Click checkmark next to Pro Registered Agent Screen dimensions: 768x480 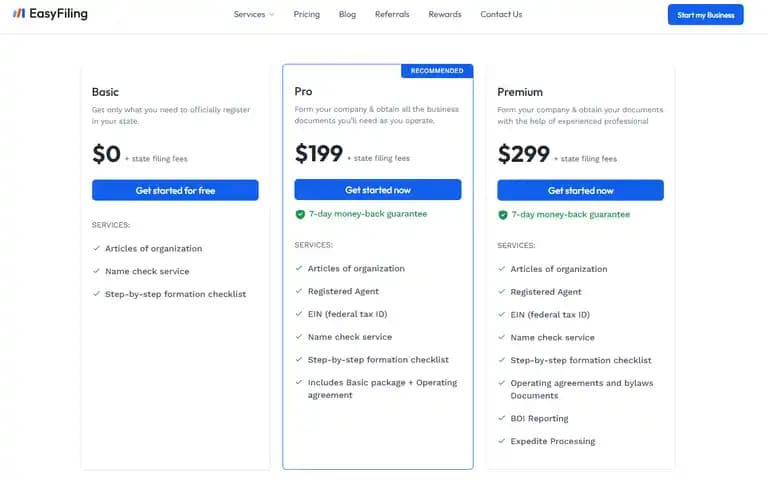click(299, 291)
